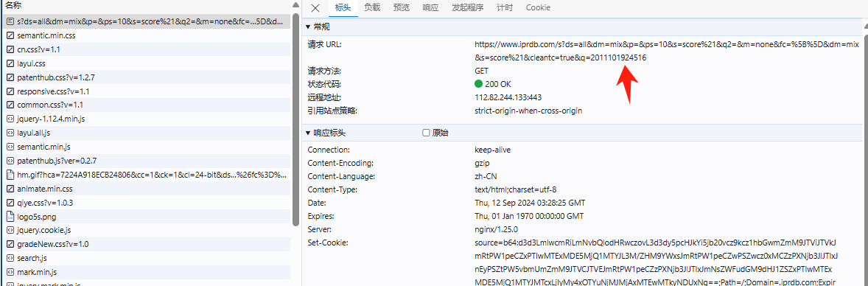The image size is (868, 286).
Task: Click the request list vertical scrollbar
Action: 296,119
